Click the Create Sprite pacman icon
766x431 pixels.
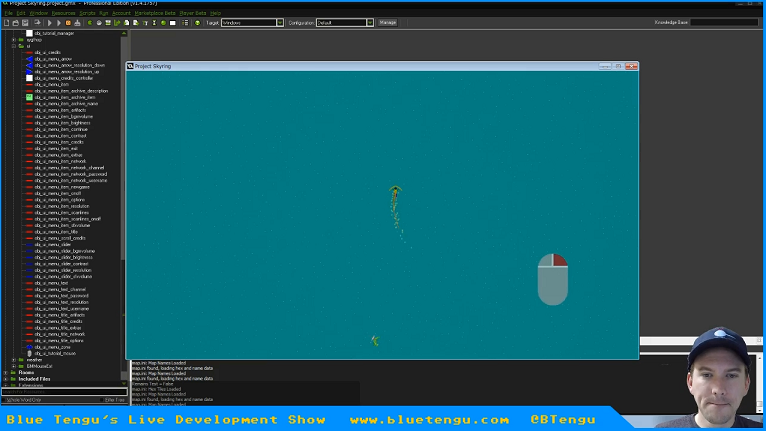tap(90, 23)
